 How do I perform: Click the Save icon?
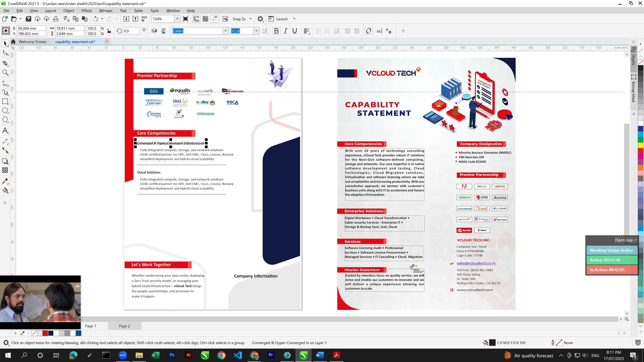coord(28,19)
